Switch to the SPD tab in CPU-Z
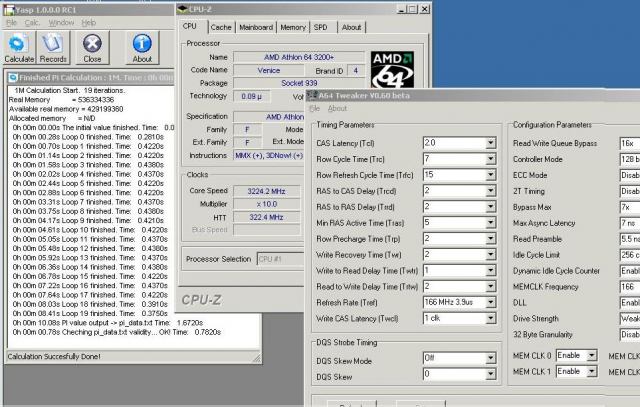This screenshot has height=407, width=640. (320, 27)
